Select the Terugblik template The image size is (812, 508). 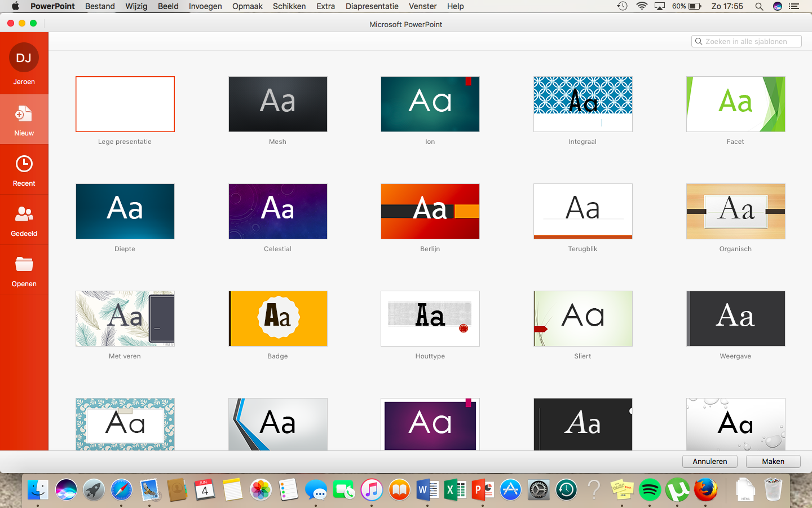(x=583, y=211)
